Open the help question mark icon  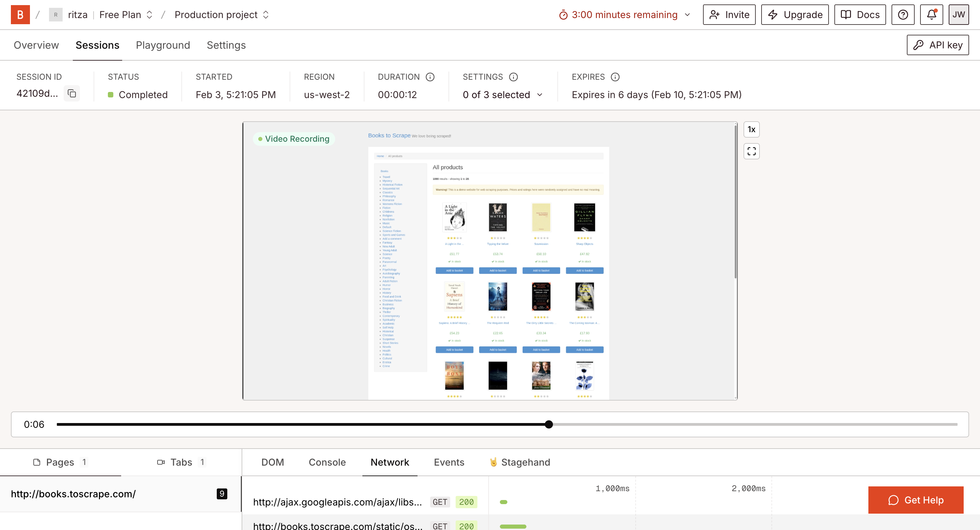pos(903,15)
